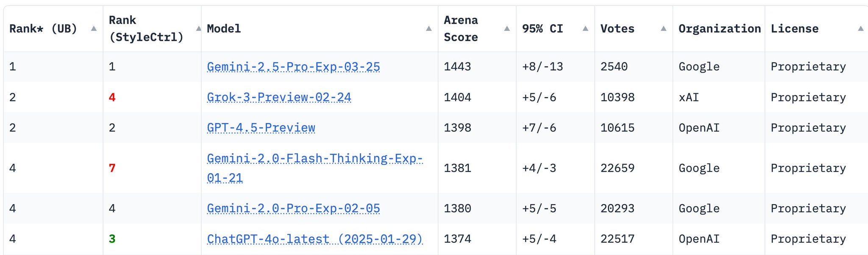Image resolution: width=868 pixels, height=255 pixels.
Task: Click the red StyleCtrl rank 7
Action: pos(112,168)
